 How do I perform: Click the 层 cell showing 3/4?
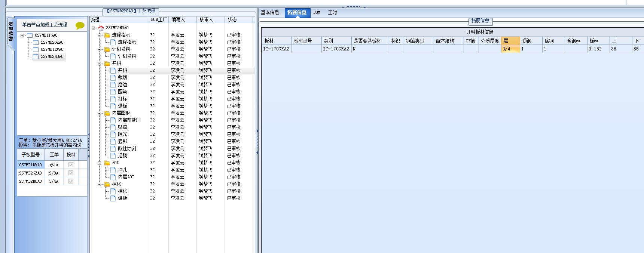pos(511,49)
